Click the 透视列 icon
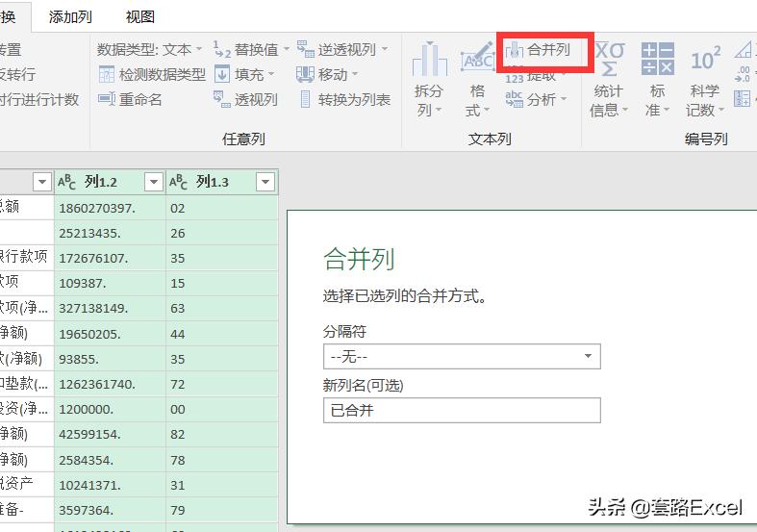 click(x=222, y=99)
